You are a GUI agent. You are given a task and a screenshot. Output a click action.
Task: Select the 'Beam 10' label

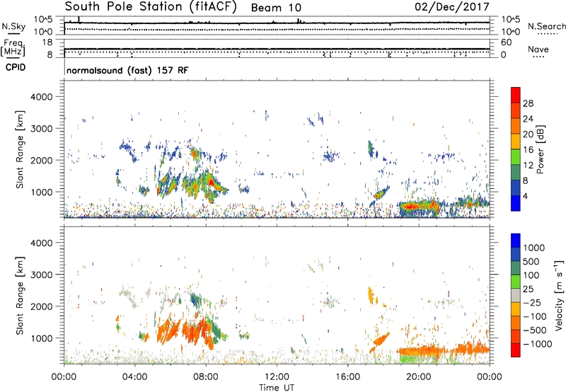tap(276, 8)
